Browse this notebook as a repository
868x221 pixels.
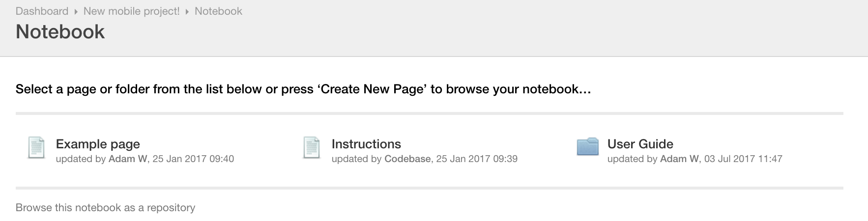point(105,208)
